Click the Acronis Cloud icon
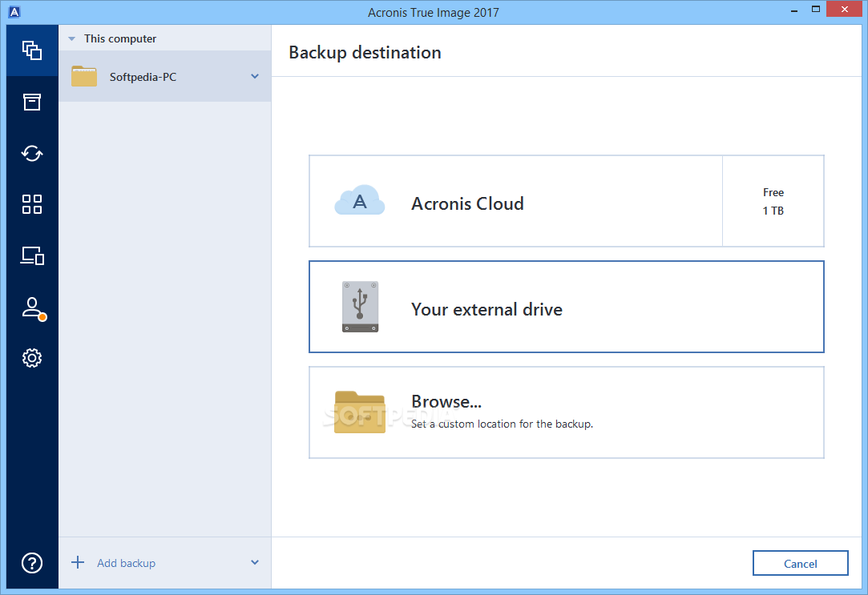Screen dimensions: 868x595 [360, 201]
